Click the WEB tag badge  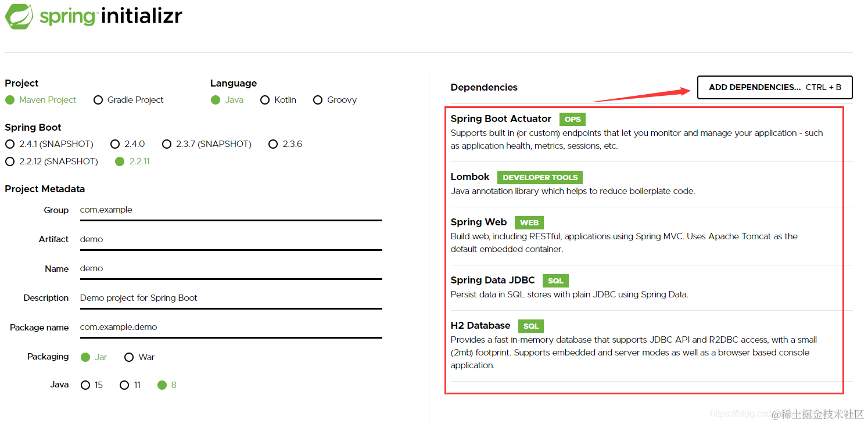click(529, 222)
